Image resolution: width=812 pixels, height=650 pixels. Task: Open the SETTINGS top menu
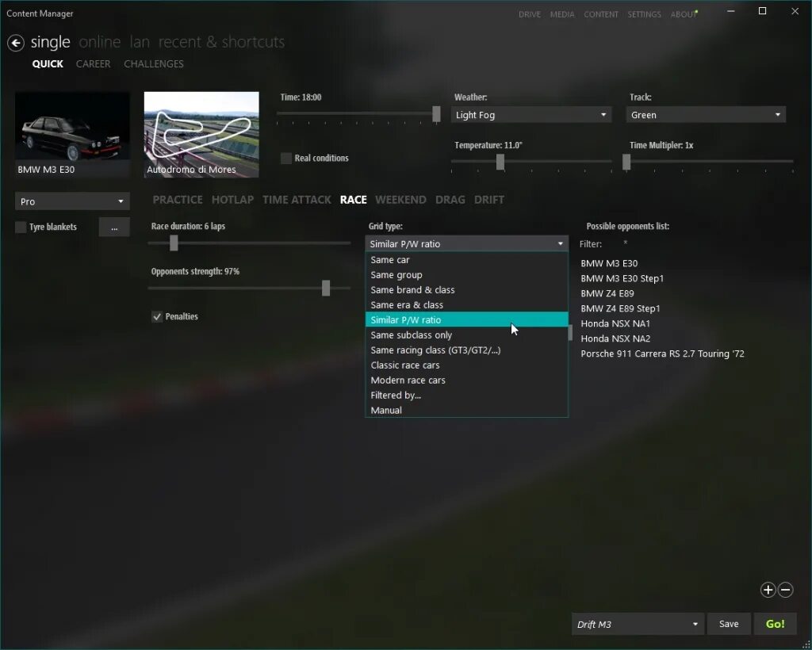(644, 14)
